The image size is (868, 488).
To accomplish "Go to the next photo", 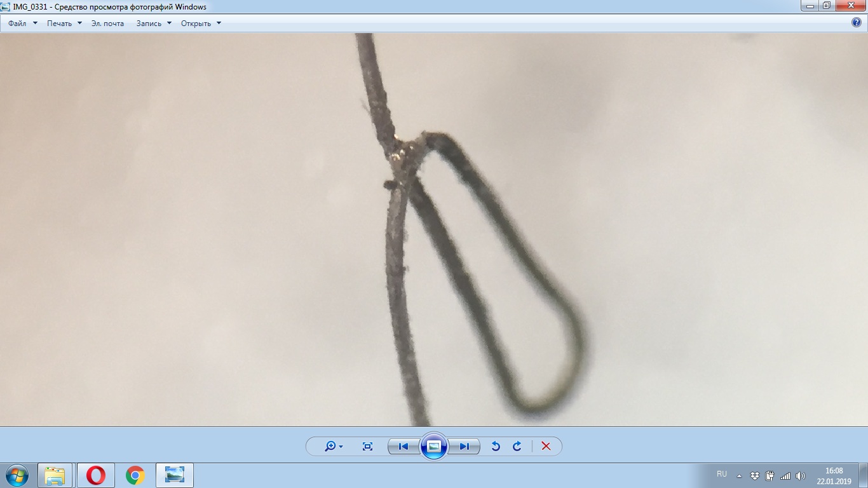I will click(x=465, y=446).
